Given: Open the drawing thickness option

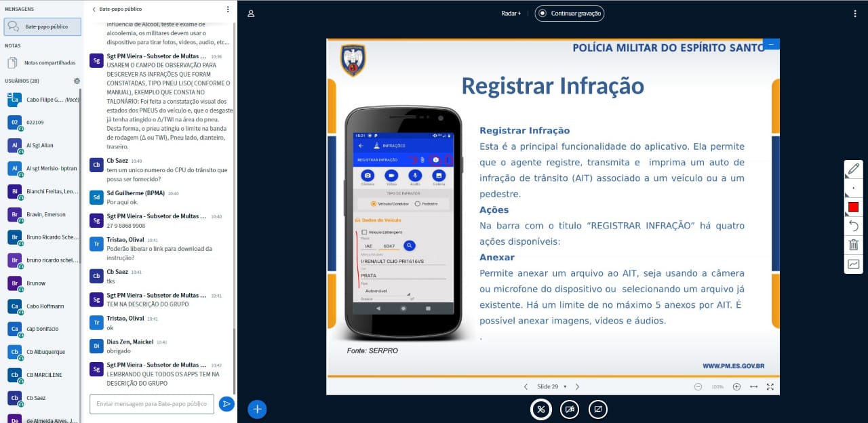Looking at the screenshot, I should [853, 188].
